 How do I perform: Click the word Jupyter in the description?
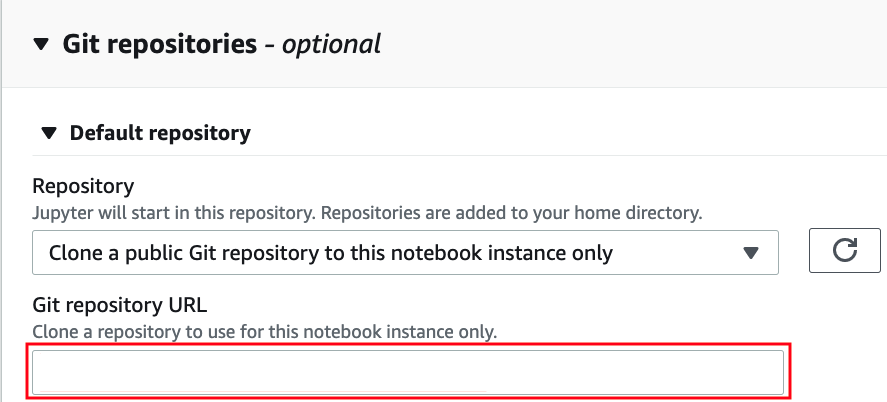(62, 212)
